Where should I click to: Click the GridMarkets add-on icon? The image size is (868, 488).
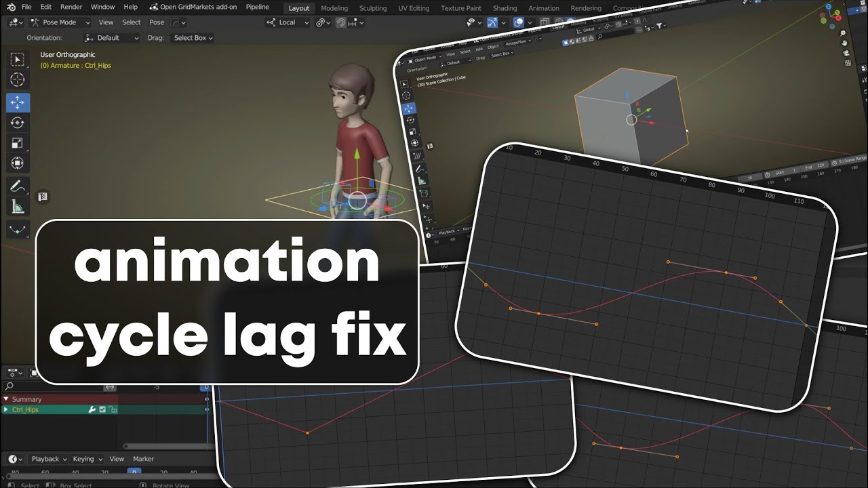pyautogui.click(x=154, y=7)
